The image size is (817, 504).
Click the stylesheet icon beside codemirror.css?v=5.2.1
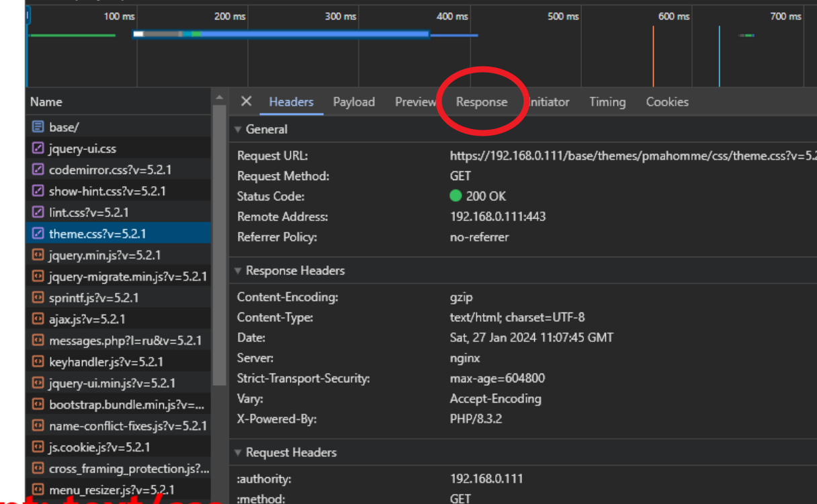pyautogui.click(x=38, y=170)
